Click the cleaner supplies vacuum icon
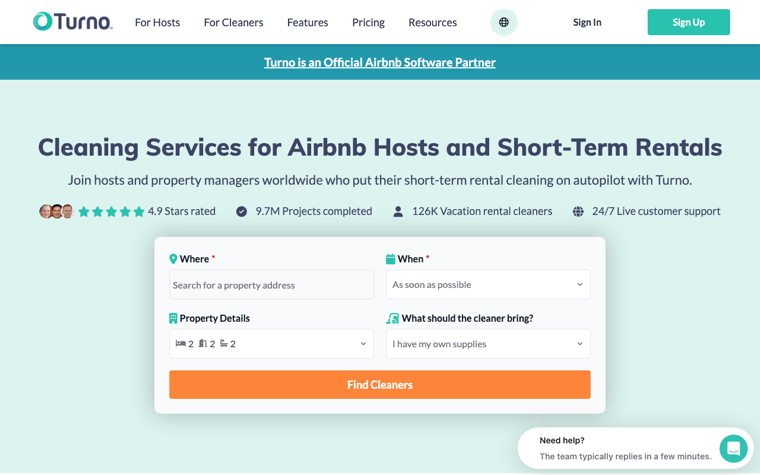This screenshot has width=760, height=475. pyautogui.click(x=393, y=318)
